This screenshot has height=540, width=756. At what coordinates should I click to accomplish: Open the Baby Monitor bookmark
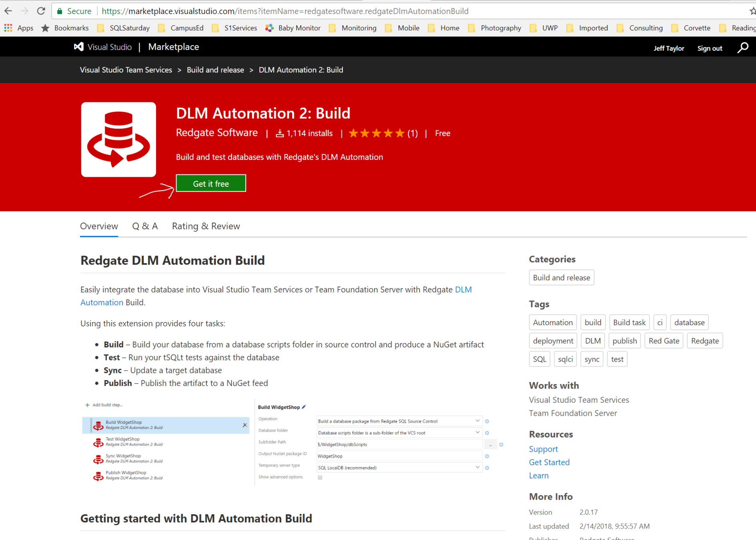293,28
